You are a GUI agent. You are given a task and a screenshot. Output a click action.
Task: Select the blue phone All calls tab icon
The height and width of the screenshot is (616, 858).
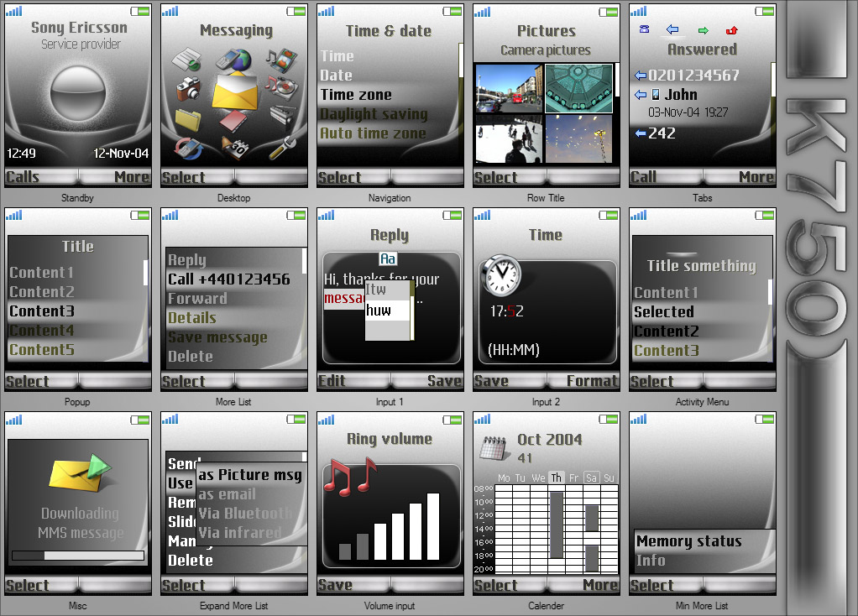point(644,29)
